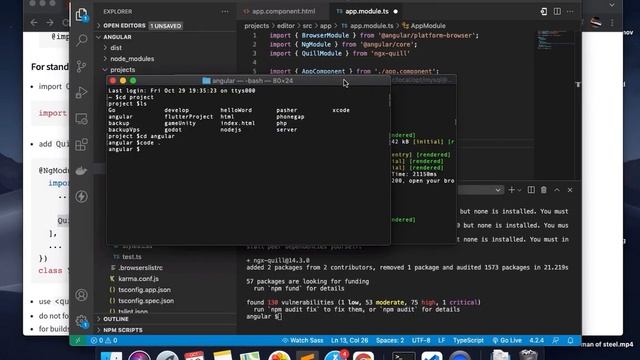The image size is (640, 360).
Task: Click UTF-8 encoding in status bar
Action: pos(421,340)
